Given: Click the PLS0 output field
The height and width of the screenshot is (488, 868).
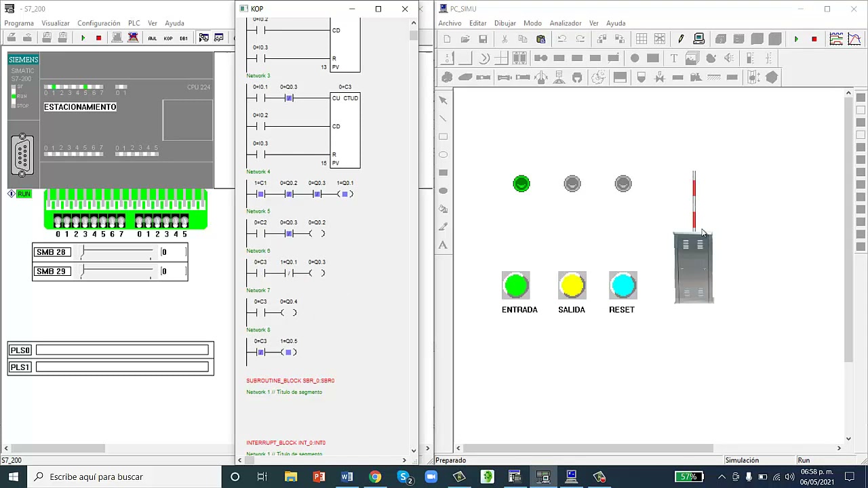Looking at the screenshot, I should click(x=122, y=350).
